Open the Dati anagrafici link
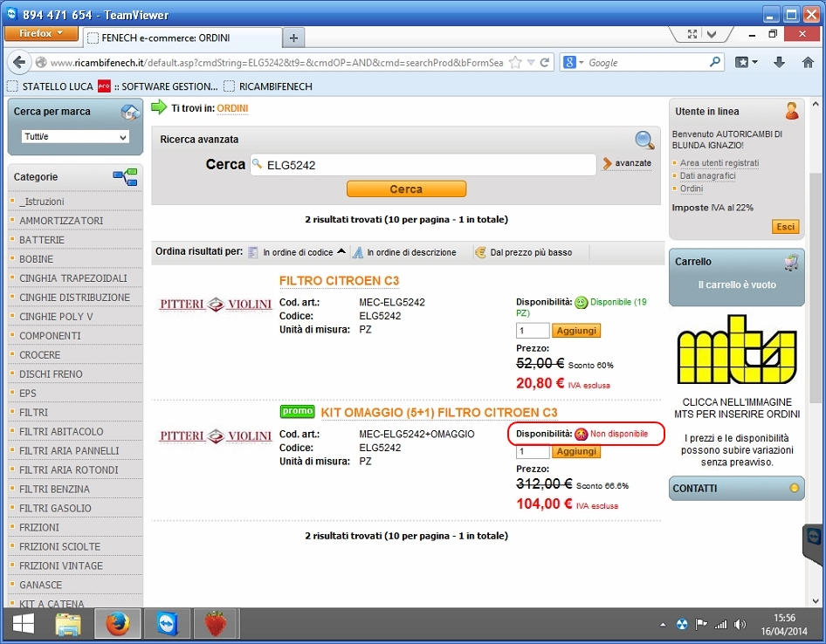The image size is (826, 644). tap(707, 176)
